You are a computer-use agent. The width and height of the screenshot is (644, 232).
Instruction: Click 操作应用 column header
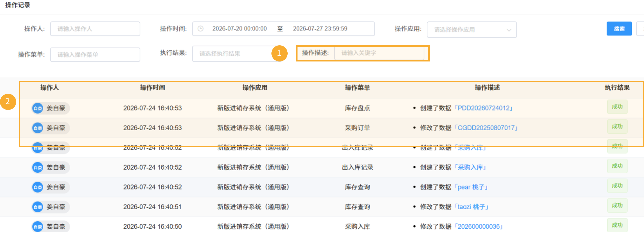point(255,88)
